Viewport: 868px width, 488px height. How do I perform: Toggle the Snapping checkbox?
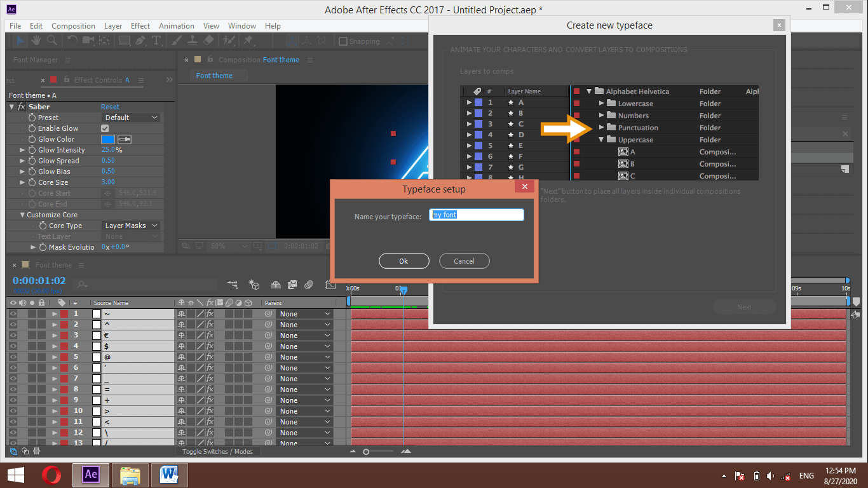[343, 41]
